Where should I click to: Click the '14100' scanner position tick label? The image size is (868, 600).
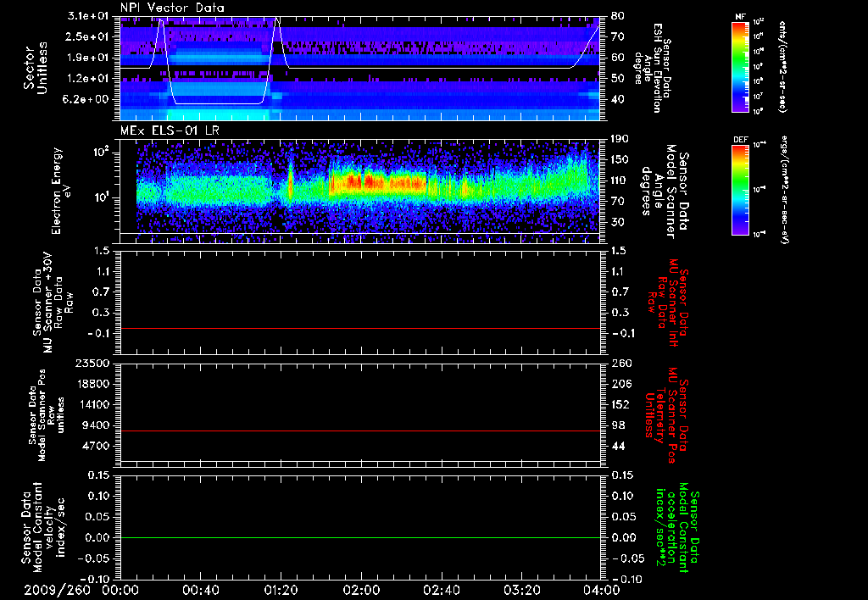[92, 404]
